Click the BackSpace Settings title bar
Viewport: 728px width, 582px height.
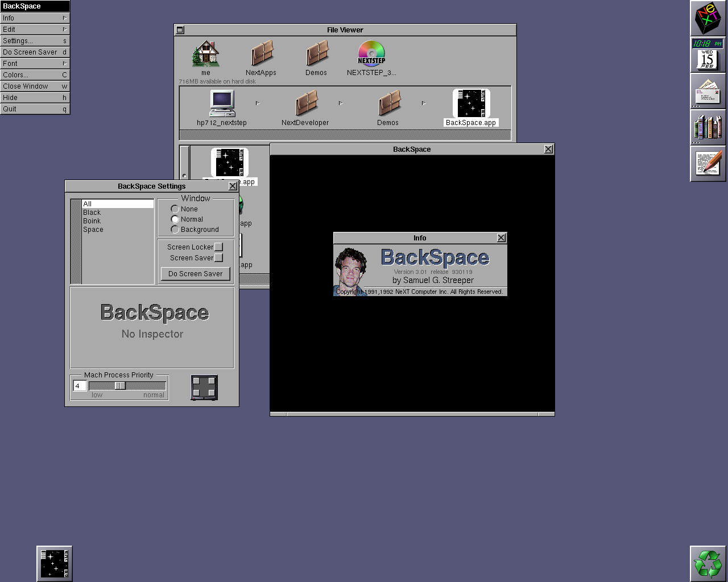pos(152,186)
